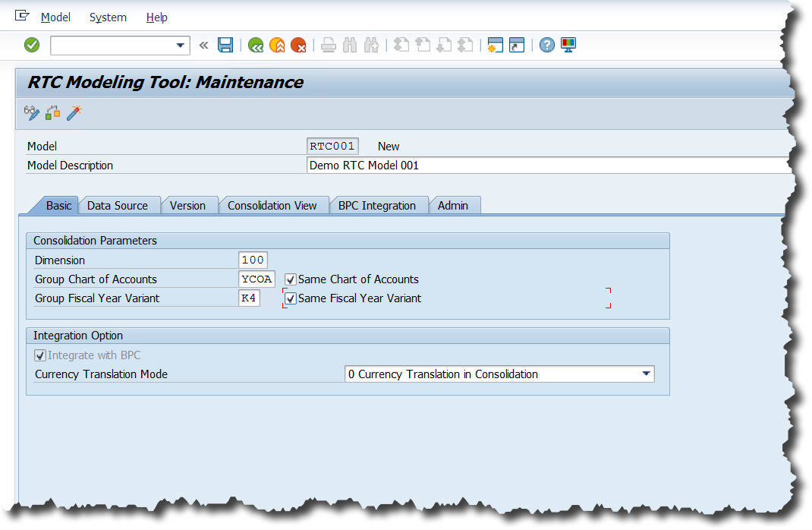Switch to the Data Source tab
The width and height of the screenshot is (812, 530).
click(x=118, y=206)
